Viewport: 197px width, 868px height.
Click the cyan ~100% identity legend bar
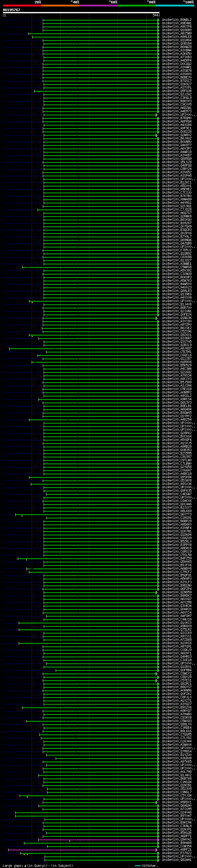(175, 6)
